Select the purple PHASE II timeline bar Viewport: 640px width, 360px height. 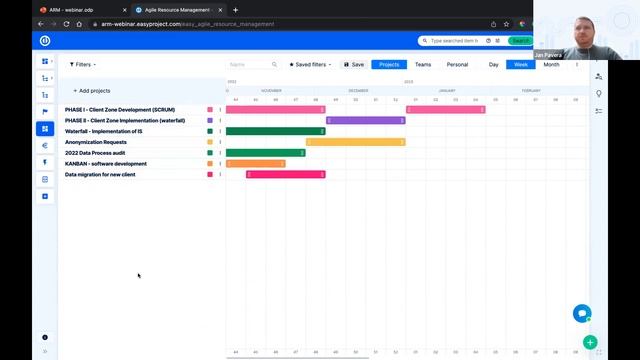point(366,120)
